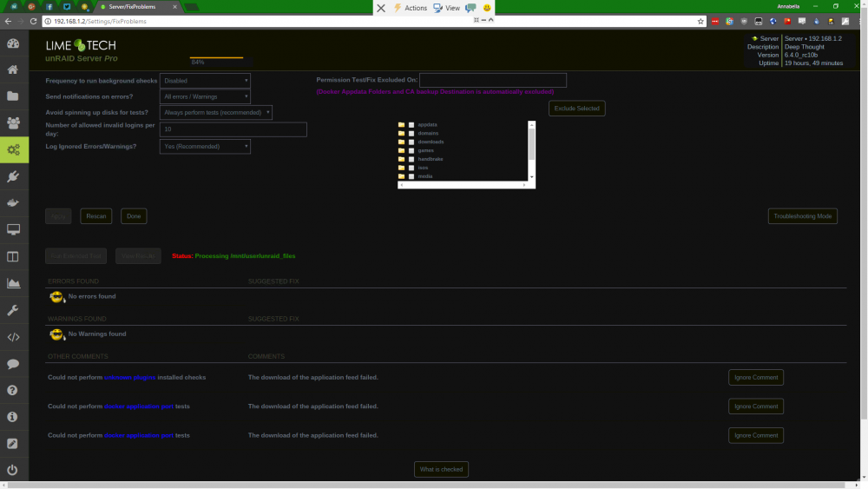The height and width of the screenshot is (489, 868).
Task: Open the background checks frequency dropdown
Action: click(x=205, y=81)
